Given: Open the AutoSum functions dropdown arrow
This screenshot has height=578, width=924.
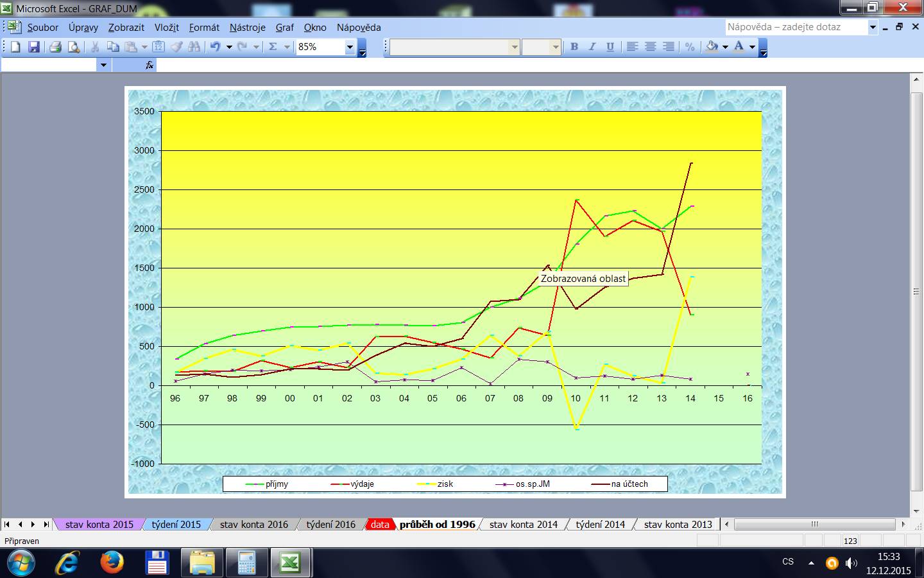Looking at the screenshot, I should (287, 47).
